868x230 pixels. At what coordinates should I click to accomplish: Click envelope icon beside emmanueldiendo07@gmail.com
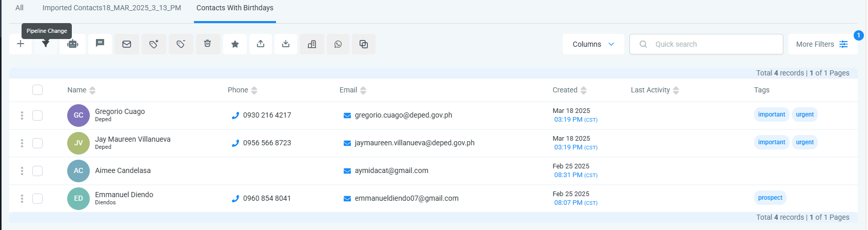point(347,199)
